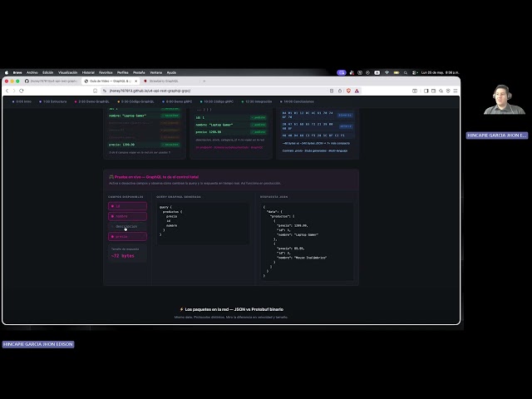Select participant thumbnail of Hincapie Garcia
The width and height of the screenshot is (532, 399).
click(x=504, y=100)
